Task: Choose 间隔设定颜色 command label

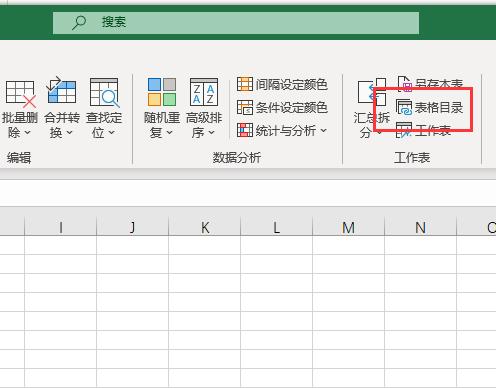Action: [292, 85]
